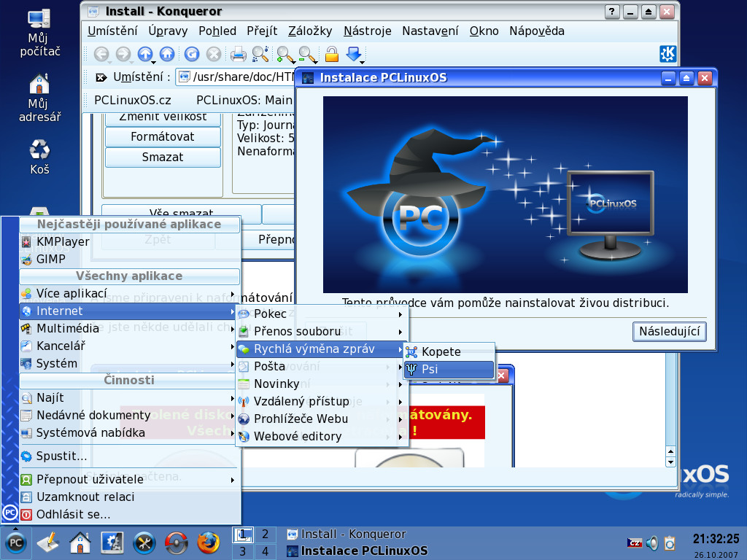The width and height of the screenshot is (747, 560).
Task: Clear the Umístění location bar
Action: [101, 77]
